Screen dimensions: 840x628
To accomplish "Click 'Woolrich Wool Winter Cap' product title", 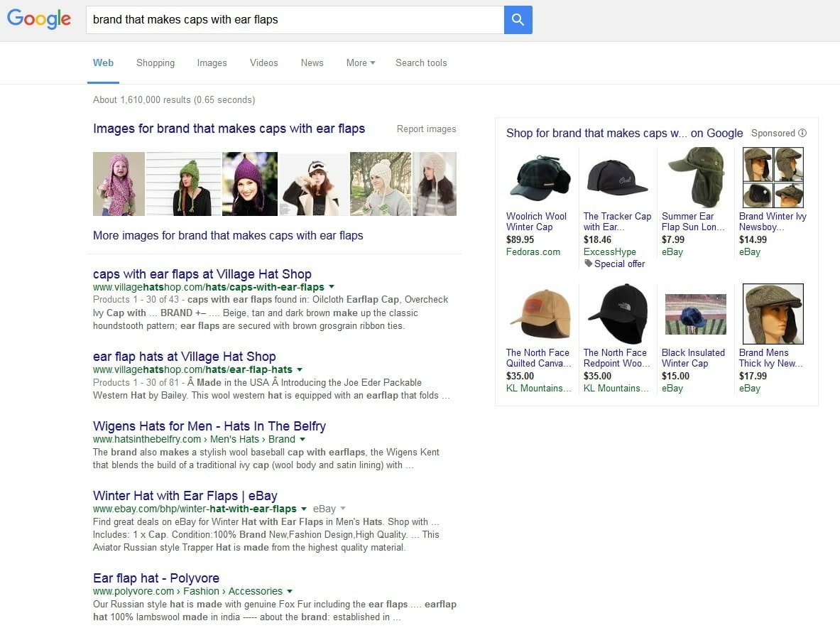I will point(536,222).
